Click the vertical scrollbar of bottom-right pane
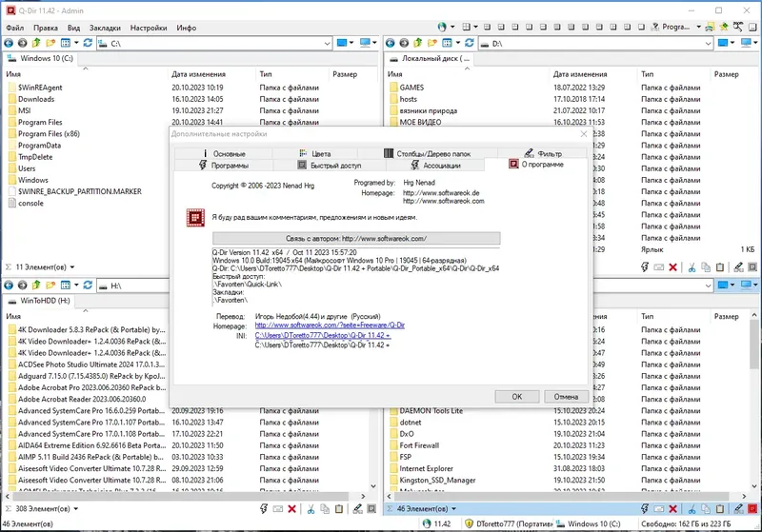This screenshot has height=532, width=762. (754, 401)
